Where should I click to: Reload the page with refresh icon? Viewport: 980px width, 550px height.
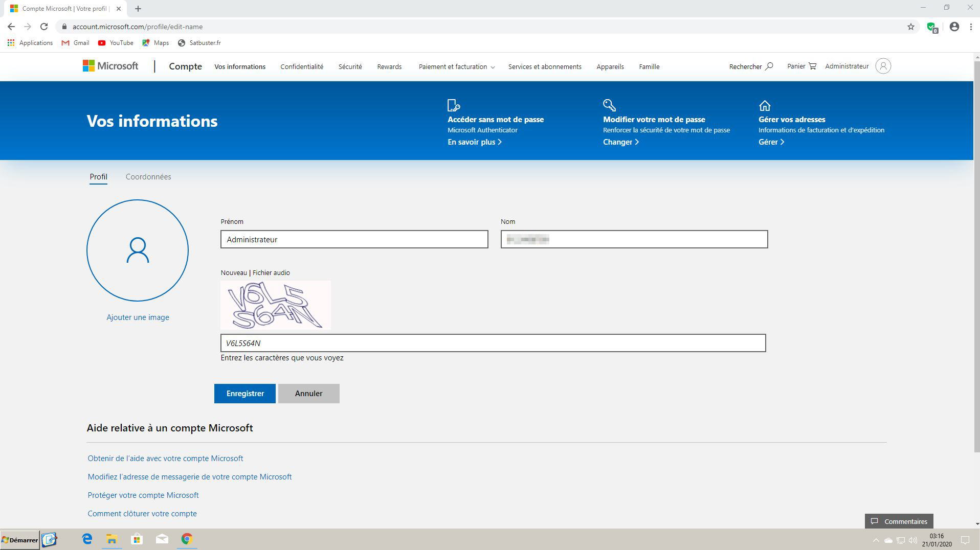click(x=44, y=27)
